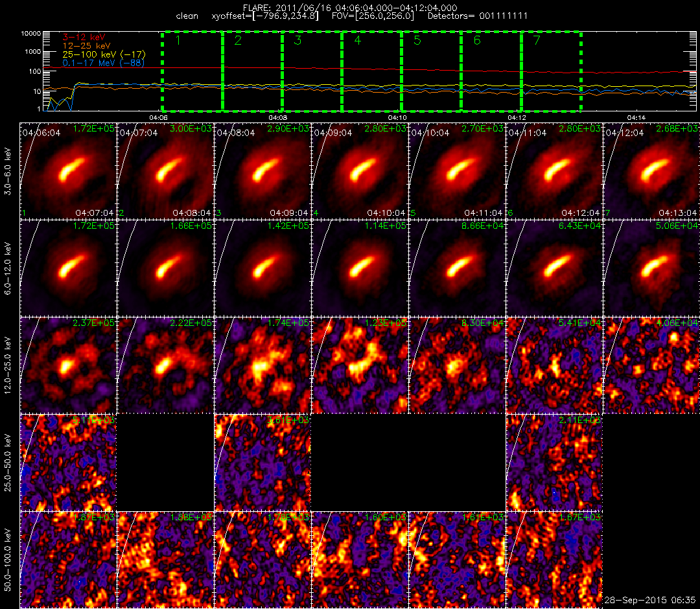700x609 pixels.
Task: Select the blue '0.1-17 MeV (-88)' legend label
Action: (104, 63)
